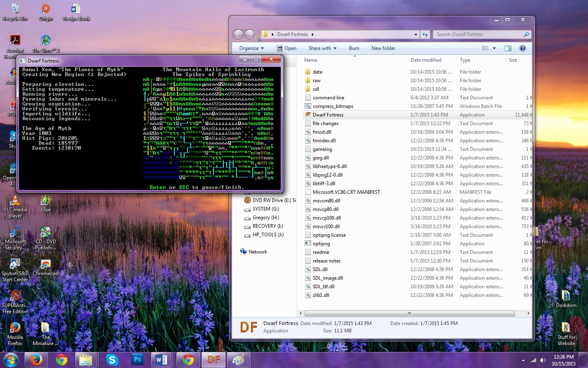Sort files by Date modified column
Screen dimensions: 588x368
[426, 60]
